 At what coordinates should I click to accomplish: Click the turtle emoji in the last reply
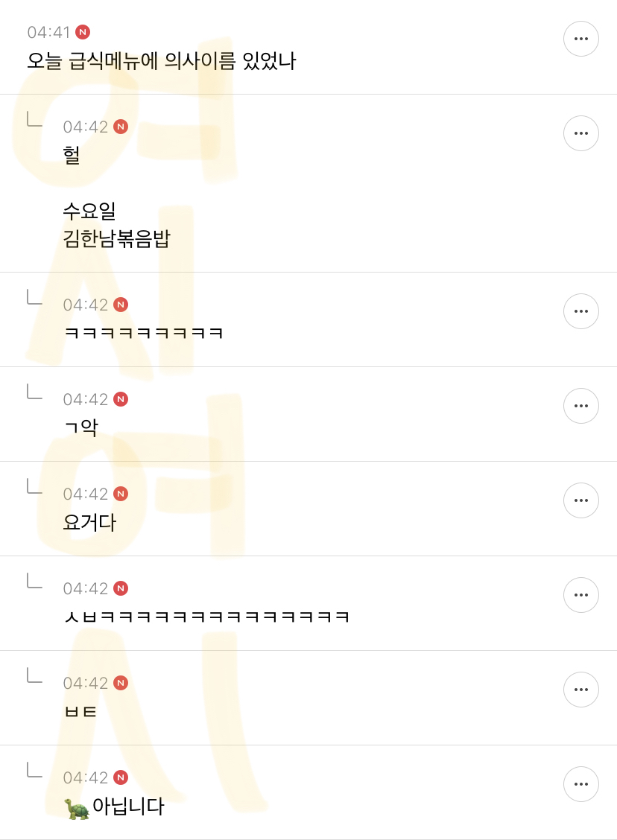point(77,808)
